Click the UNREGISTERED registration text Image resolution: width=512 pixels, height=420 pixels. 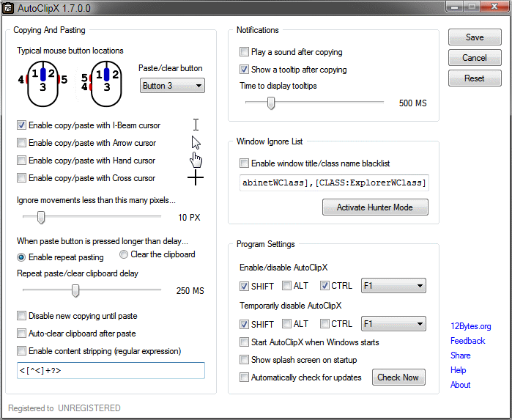pyautogui.click(x=89, y=408)
